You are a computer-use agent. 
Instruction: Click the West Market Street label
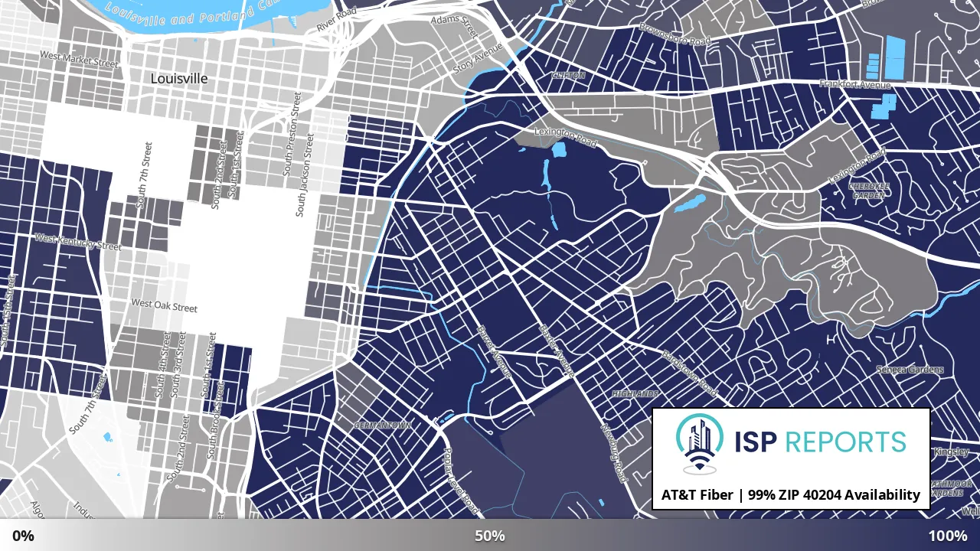(80, 60)
